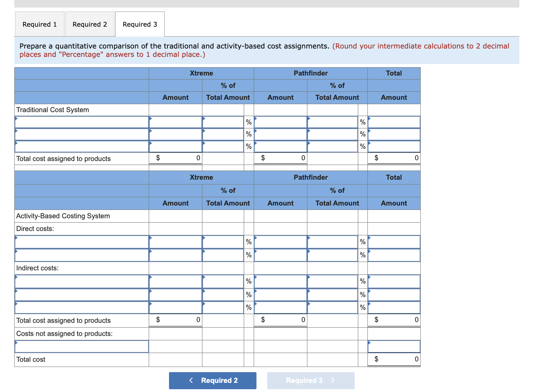
Task: Click Xtreme Amount field in first traditional row
Action: coord(176,122)
